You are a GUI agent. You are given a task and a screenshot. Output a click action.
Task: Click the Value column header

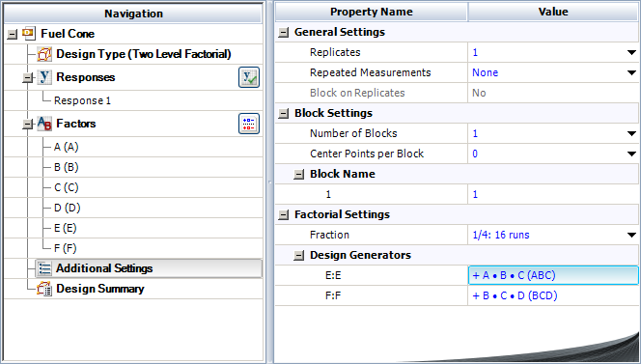pos(553,12)
